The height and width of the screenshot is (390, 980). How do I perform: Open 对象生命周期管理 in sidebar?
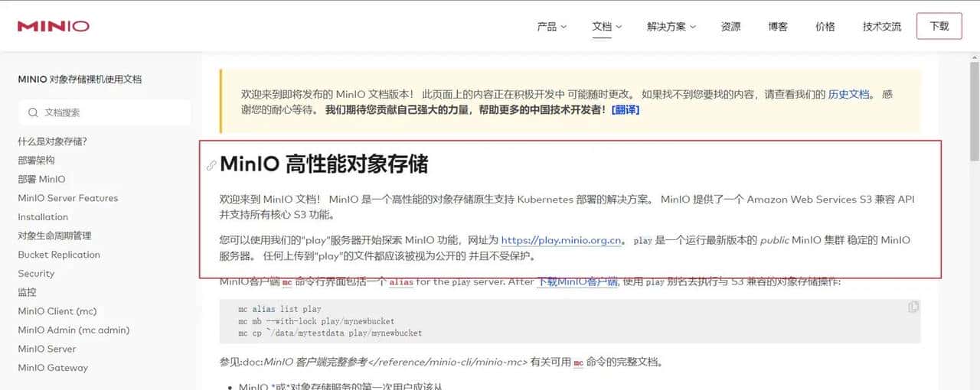54,236
